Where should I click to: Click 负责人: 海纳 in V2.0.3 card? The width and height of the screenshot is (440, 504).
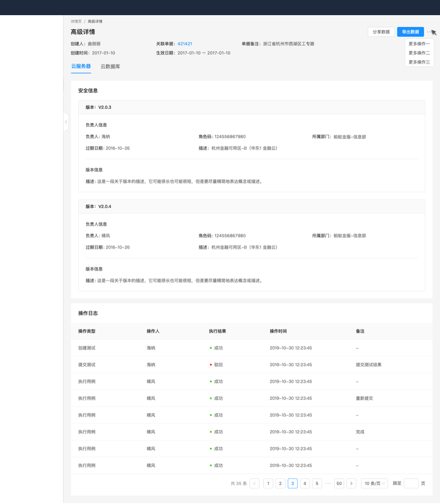pos(98,136)
